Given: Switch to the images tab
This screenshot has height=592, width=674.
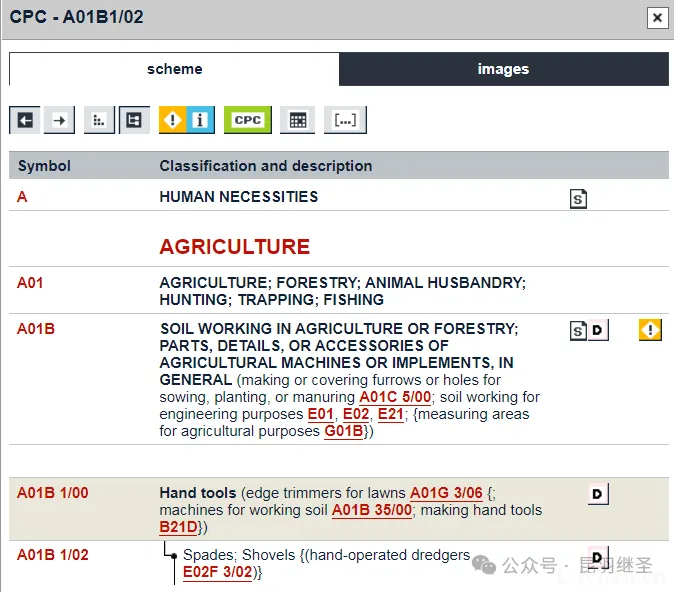Looking at the screenshot, I should pyautogui.click(x=503, y=69).
